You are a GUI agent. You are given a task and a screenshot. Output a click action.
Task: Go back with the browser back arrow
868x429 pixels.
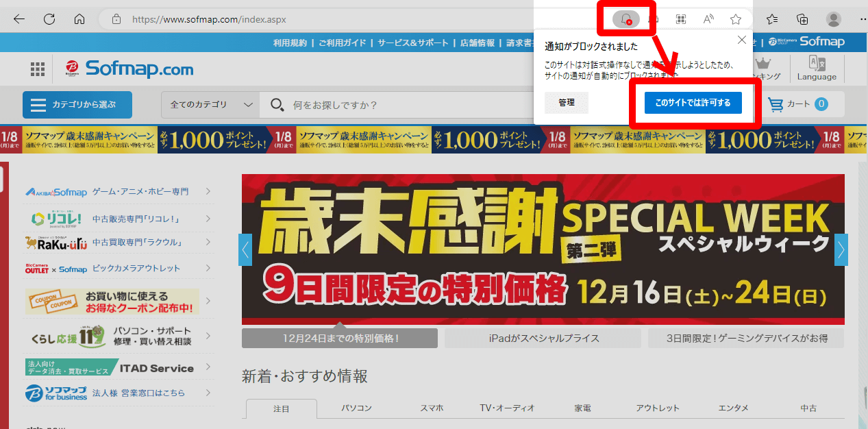[19, 19]
